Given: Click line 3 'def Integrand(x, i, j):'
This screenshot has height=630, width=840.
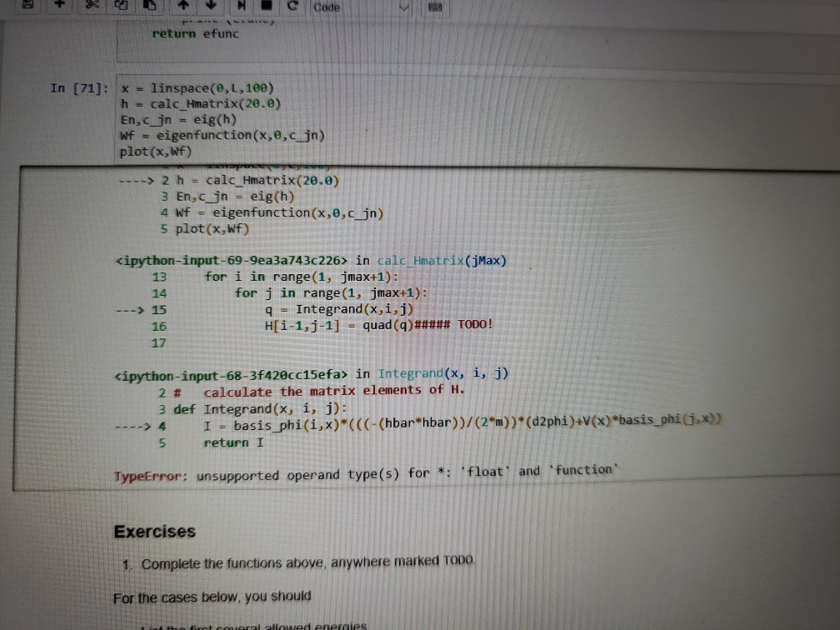Looking at the screenshot, I should [260, 408].
